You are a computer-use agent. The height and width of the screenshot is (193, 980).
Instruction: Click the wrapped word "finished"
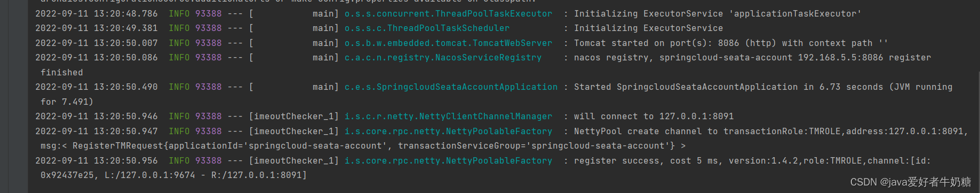tap(62, 73)
